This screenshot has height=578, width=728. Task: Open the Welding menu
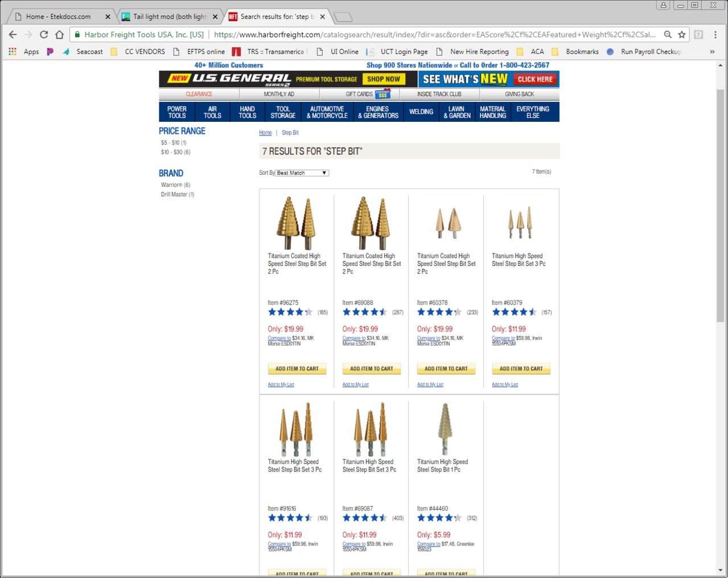point(421,112)
